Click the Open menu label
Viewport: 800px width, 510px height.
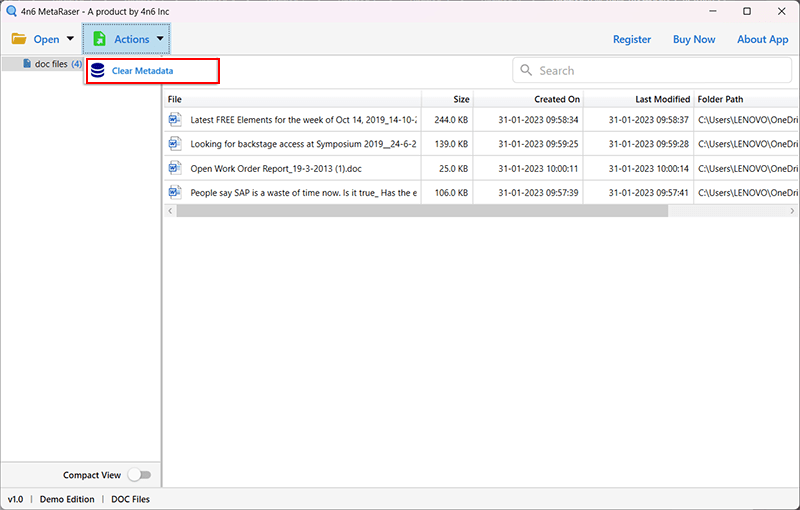point(46,39)
